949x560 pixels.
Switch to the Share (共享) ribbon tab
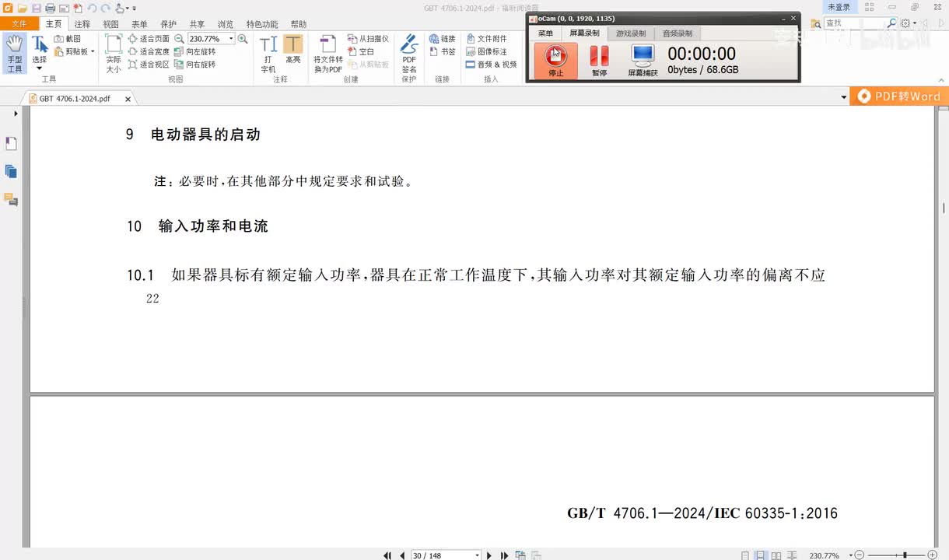[x=197, y=24]
